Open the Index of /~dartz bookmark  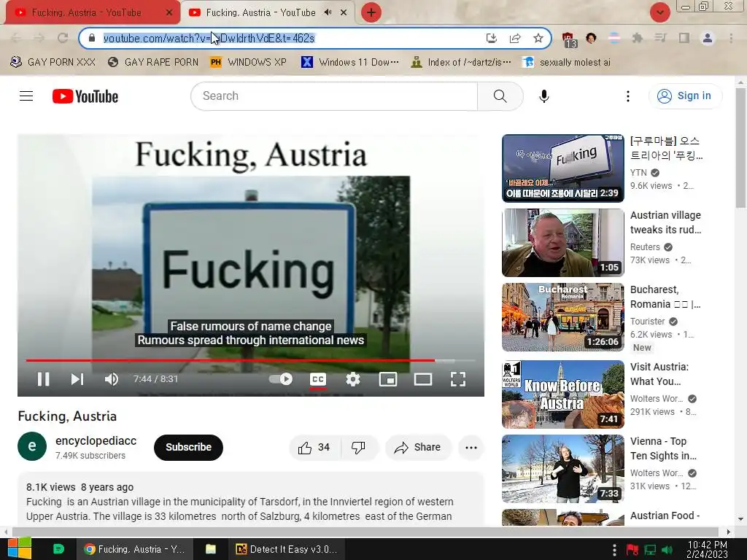(461, 63)
